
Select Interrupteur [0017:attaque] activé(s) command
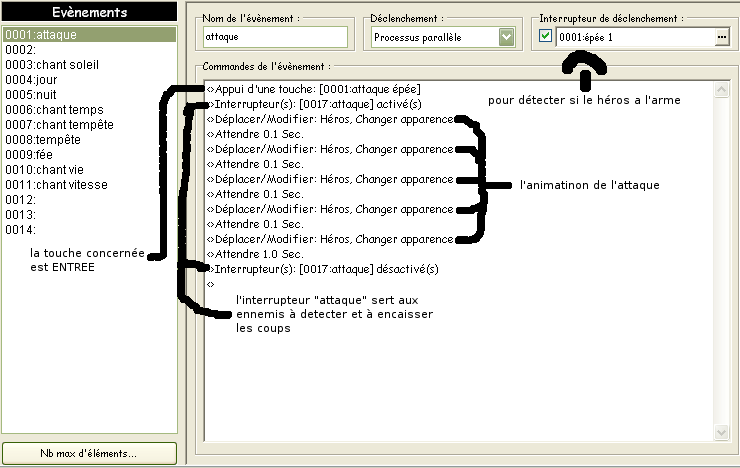tap(314, 104)
